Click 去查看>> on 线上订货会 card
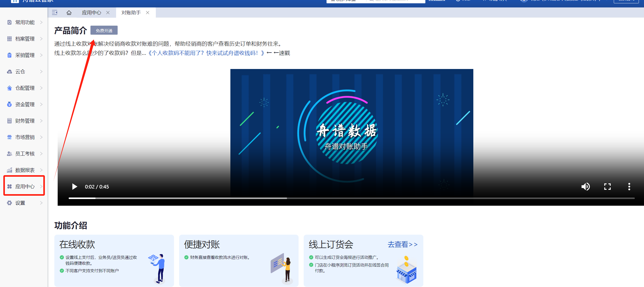 pyautogui.click(x=402, y=244)
